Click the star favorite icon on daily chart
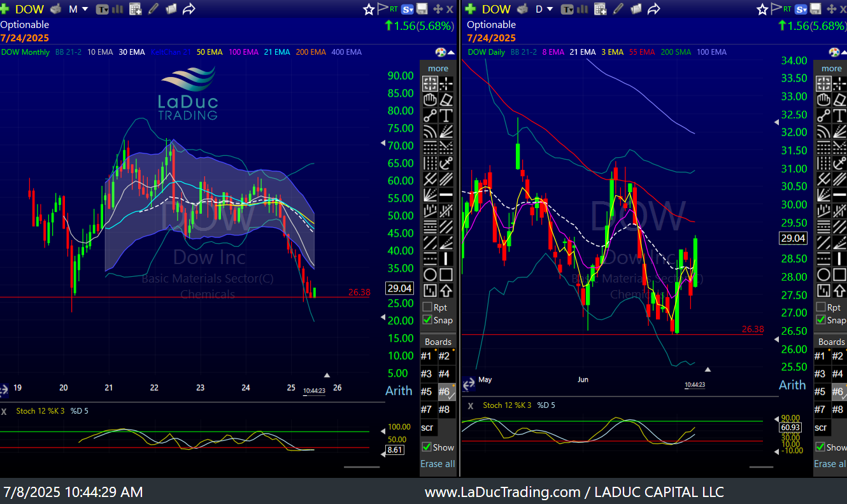 [763, 9]
